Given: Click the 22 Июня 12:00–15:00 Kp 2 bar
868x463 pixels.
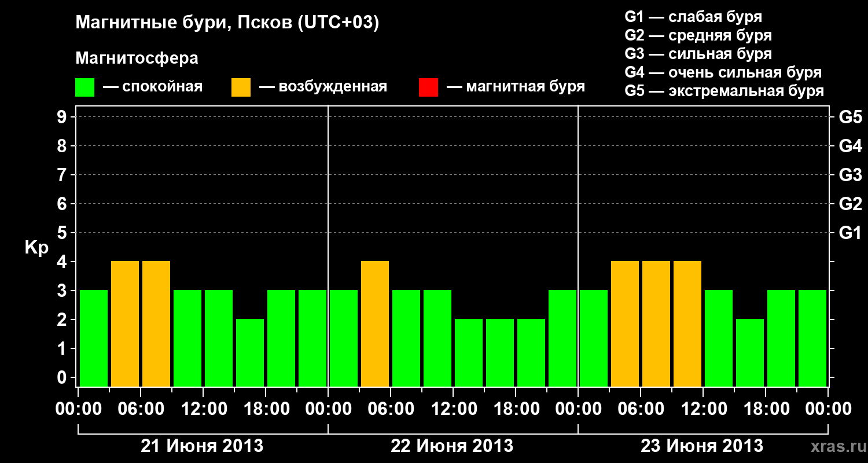Looking at the screenshot, I should 469,352.
